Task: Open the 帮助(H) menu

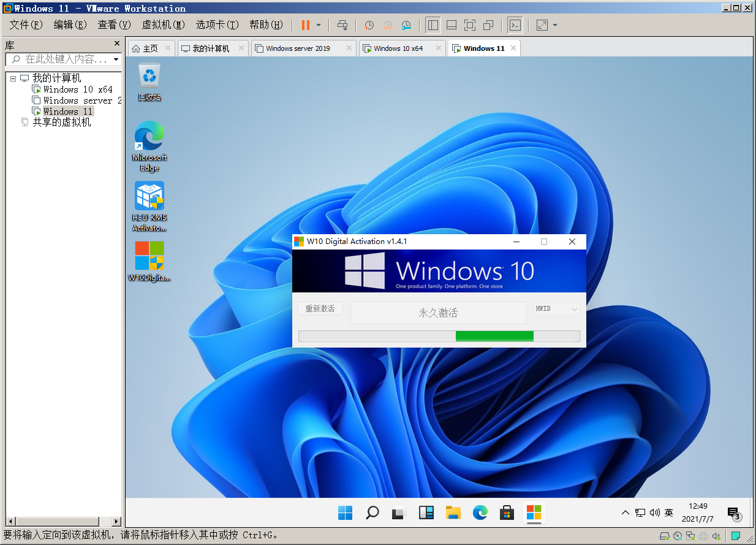Action: (266, 25)
